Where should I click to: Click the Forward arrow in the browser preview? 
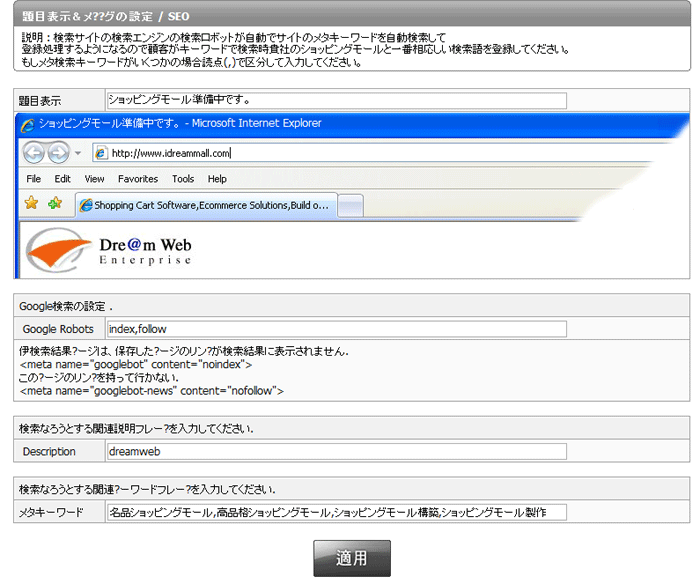(x=58, y=153)
